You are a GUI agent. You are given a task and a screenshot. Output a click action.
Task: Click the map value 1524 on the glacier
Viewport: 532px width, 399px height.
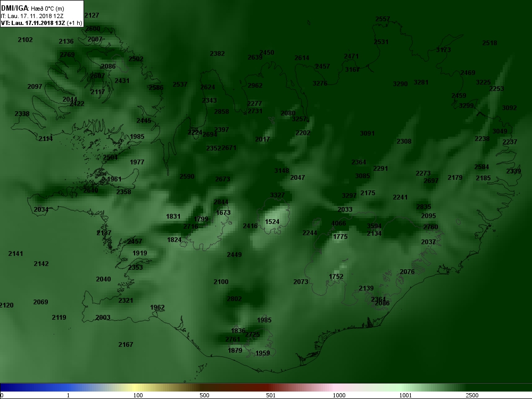point(272,221)
